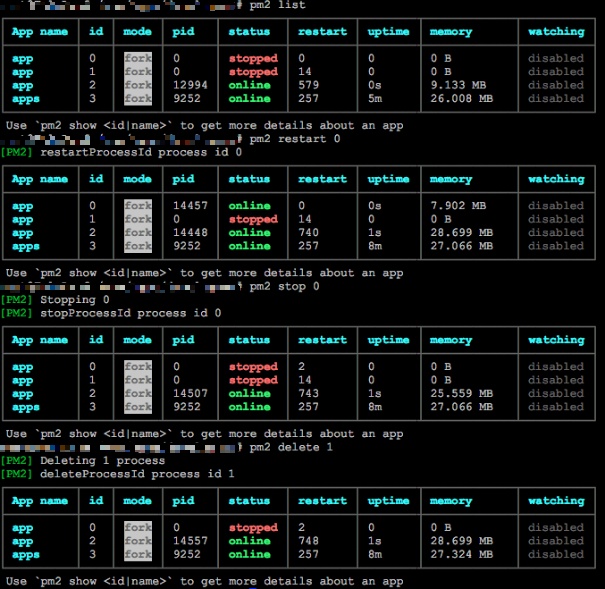Click 'online' status in the pid 12994 row
Viewport: 605px width, 589px height.
(x=249, y=85)
